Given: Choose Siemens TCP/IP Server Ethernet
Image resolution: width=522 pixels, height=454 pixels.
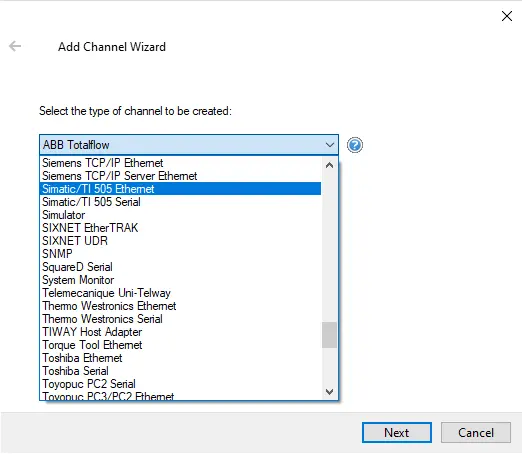Looking at the screenshot, I should click(x=180, y=176).
